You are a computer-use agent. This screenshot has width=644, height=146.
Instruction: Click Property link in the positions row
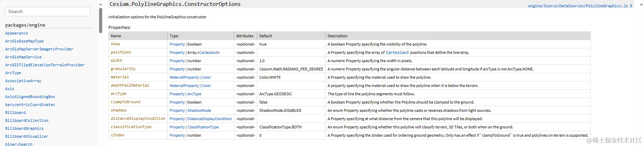pyautogui.click(x=177, y=52)
